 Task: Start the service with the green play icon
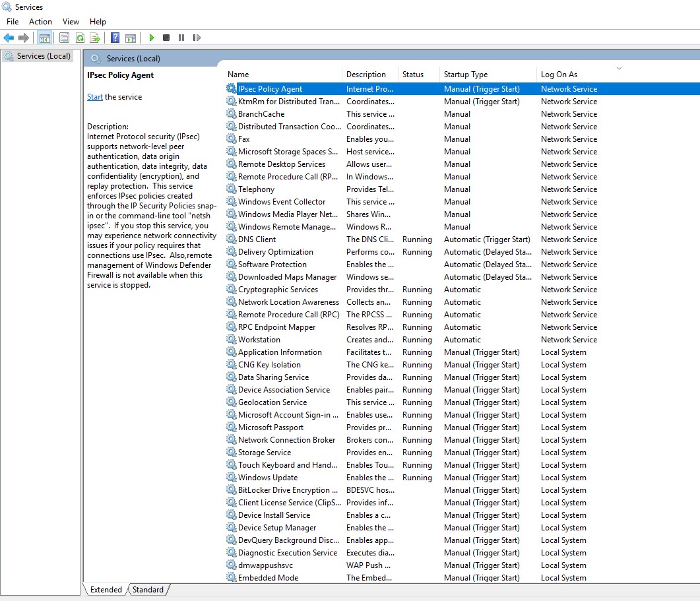[152, 38]
